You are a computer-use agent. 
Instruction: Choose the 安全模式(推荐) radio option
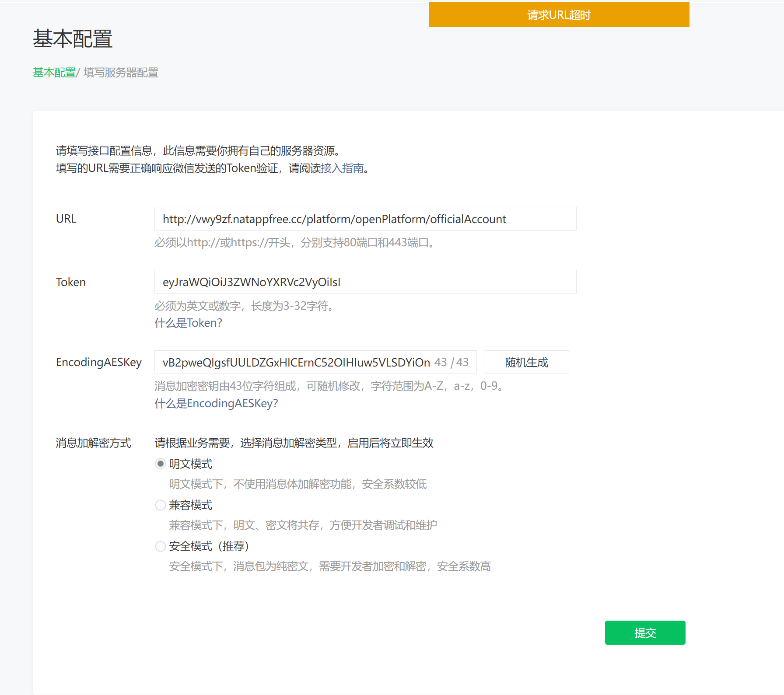tap(161, 546)
